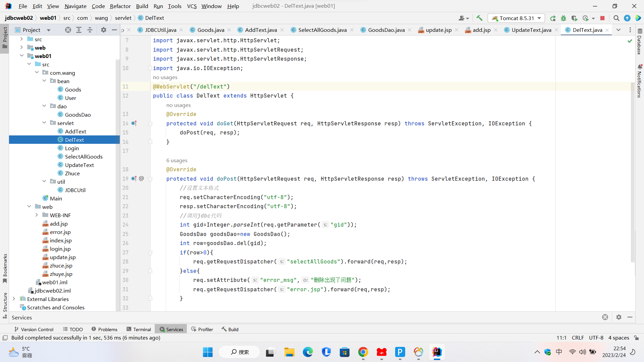Open the Terminal tool window
Image resolution: width=644 pixels, height=362 pixels.
[x=139, y=329]
